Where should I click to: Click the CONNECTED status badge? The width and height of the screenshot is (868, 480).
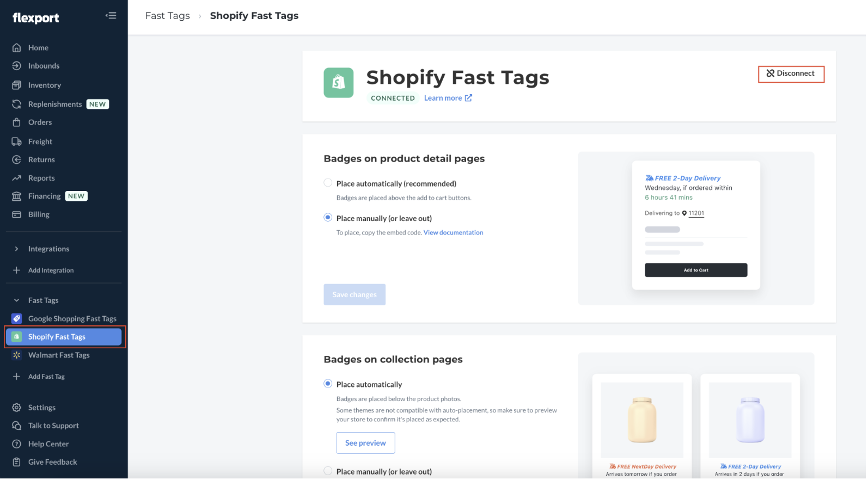(x=393, y=98)
